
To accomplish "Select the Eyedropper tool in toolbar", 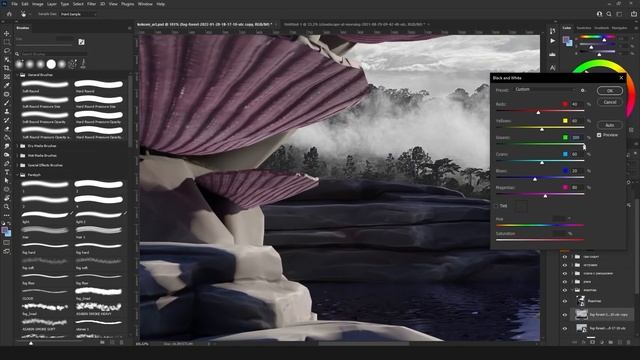I will click(x=7, y=85).
